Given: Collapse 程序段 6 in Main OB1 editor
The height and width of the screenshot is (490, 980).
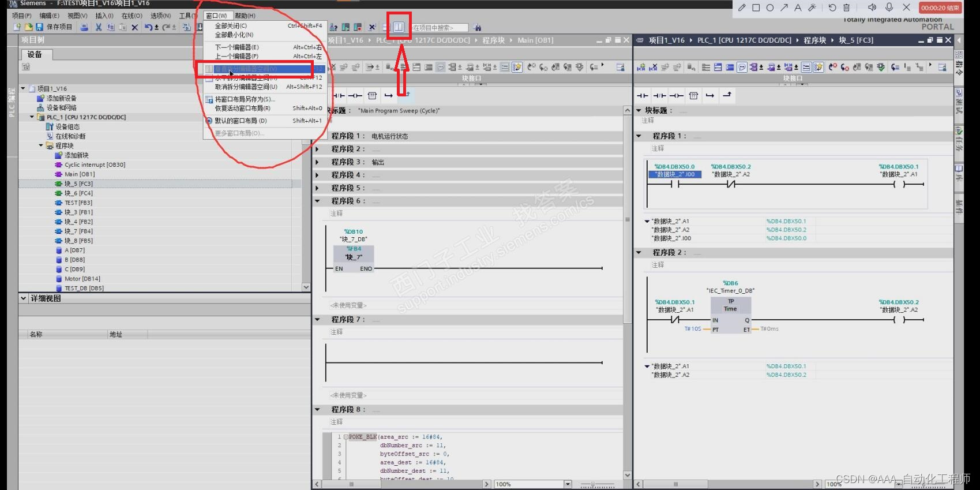Looking at the screenshot, I should click(x=317, y=201).
